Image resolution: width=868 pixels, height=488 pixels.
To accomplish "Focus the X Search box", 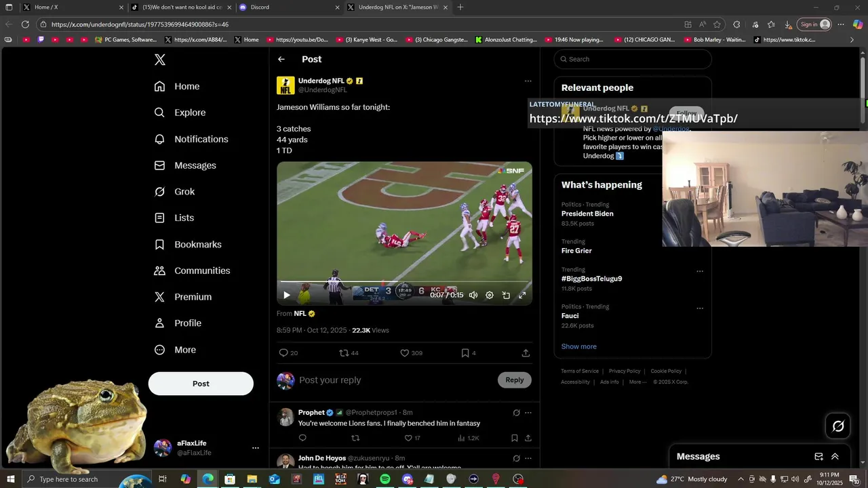I will (633, 59).
